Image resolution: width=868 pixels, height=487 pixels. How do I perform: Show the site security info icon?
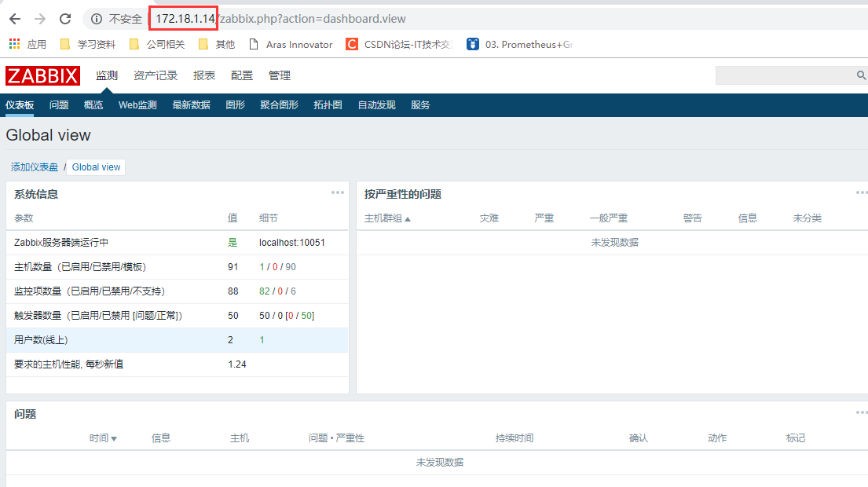(97, 19)
